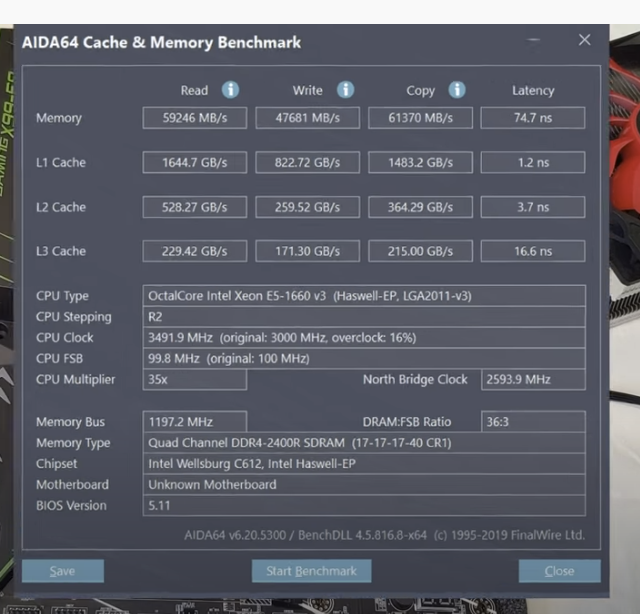Click Motherboard field Unknown Motherboard
This screenshot has height=614, width=640.
(x=364, y=485)
